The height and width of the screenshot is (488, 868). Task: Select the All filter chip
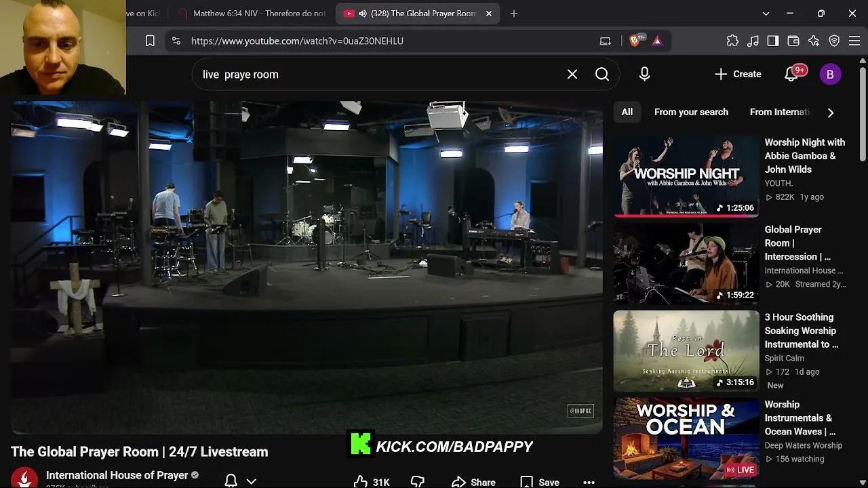[627, 113]
